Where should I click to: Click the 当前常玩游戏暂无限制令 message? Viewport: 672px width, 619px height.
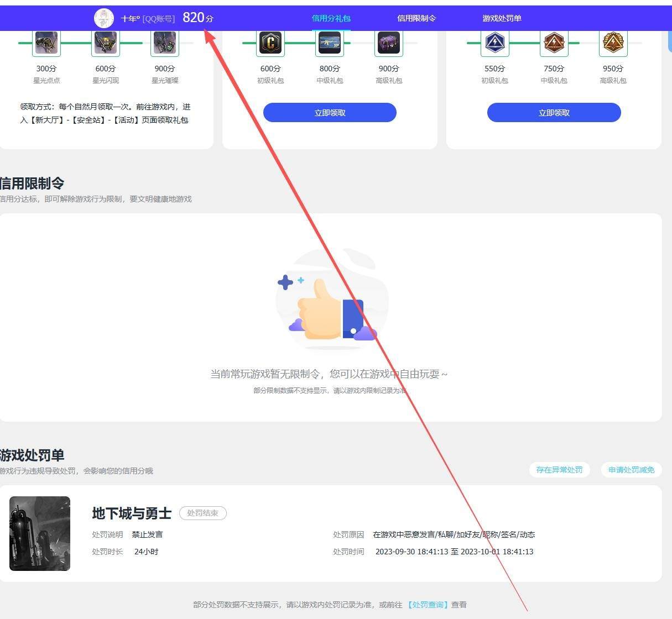point(329,374)
